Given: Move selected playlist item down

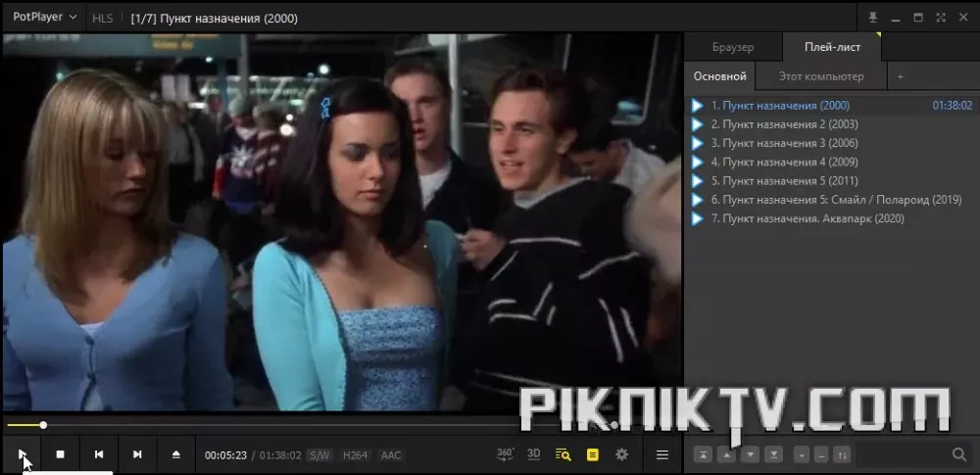Looking at the screenshot, I should click(751, 455).
